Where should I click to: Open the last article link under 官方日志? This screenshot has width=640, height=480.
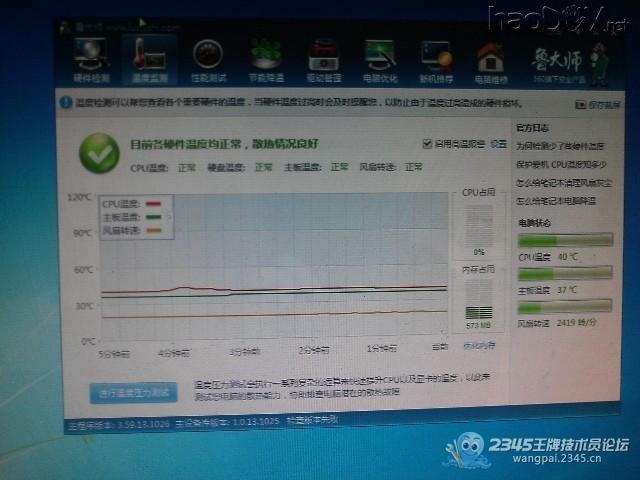560,201
